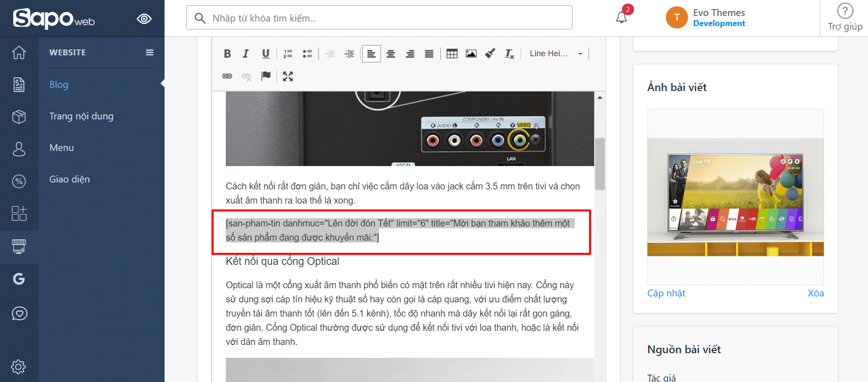Insert a table
868x382 pixels.
(452, 54)
